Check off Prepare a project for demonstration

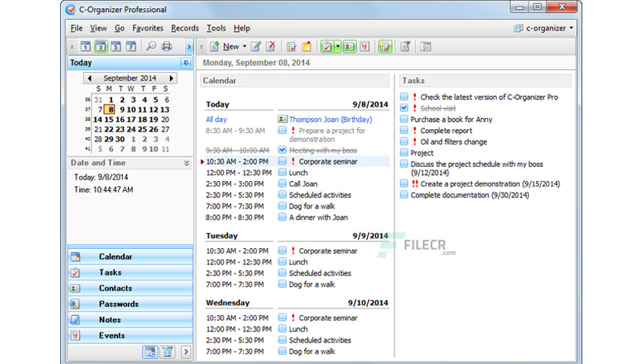282,130
